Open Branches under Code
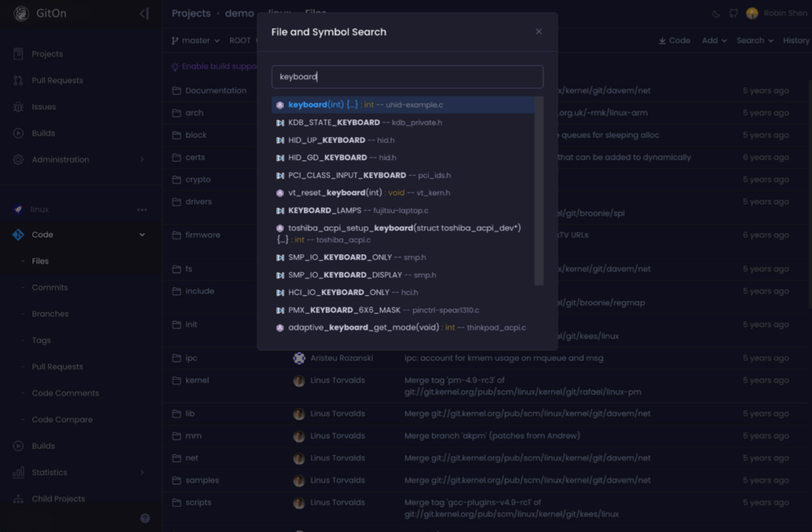Viewport: 812px width, 532px height. click(x=50, y=314)
